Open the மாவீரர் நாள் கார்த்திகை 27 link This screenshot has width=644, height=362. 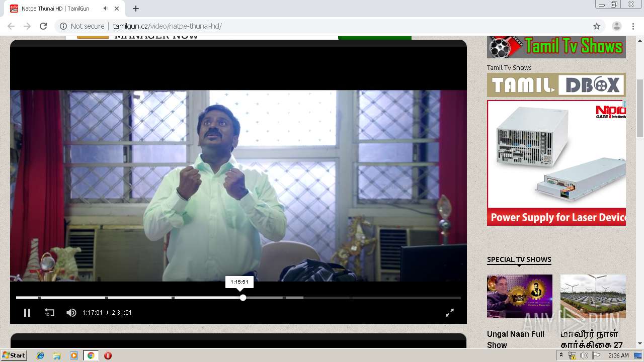pos(592,339)
